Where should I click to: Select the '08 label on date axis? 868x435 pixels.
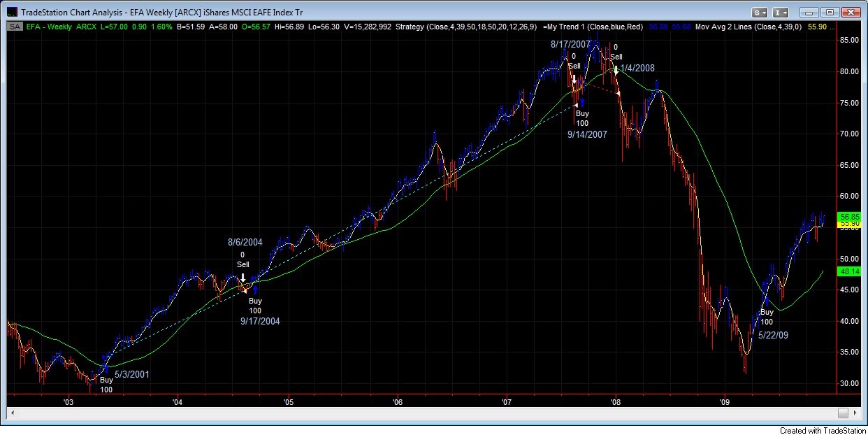(615, 403)
